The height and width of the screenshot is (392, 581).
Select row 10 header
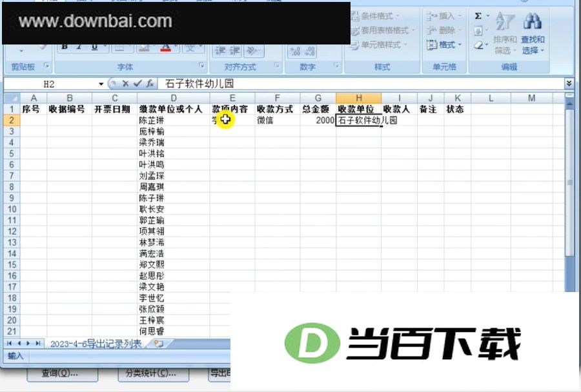(12, 209)
